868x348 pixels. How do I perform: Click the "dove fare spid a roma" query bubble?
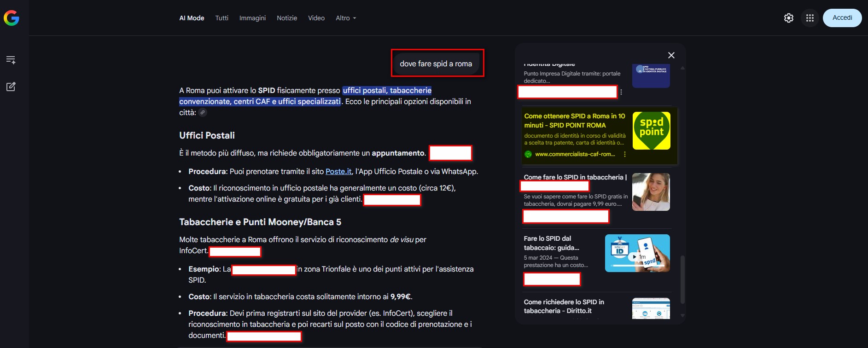pyautogui.click(x=436, y=64)
